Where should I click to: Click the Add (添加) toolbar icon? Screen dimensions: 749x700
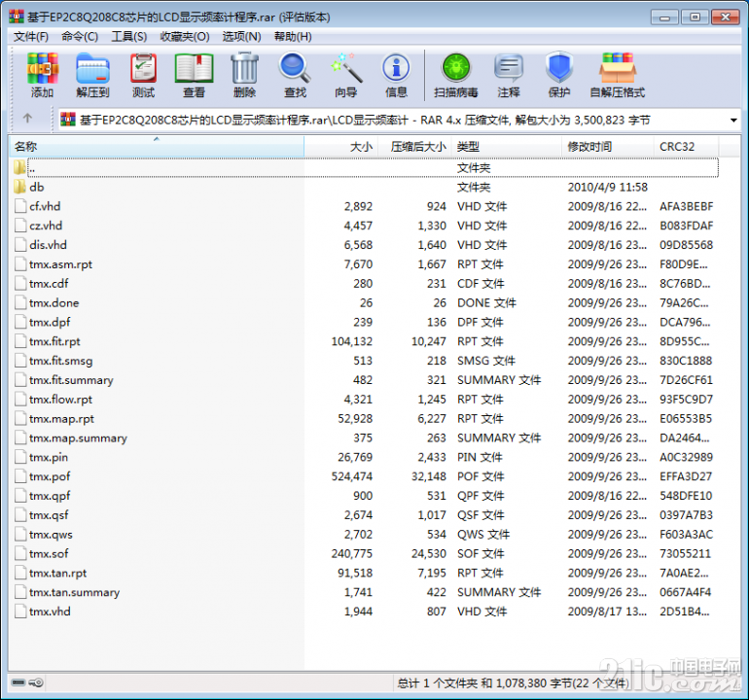coord(43,68)
